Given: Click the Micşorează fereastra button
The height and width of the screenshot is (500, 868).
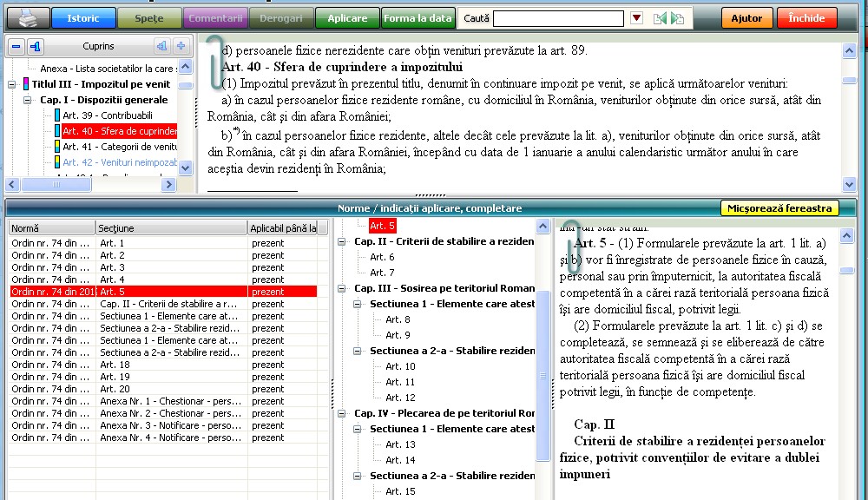Looking at the screenshot, I should coord(779,208).
